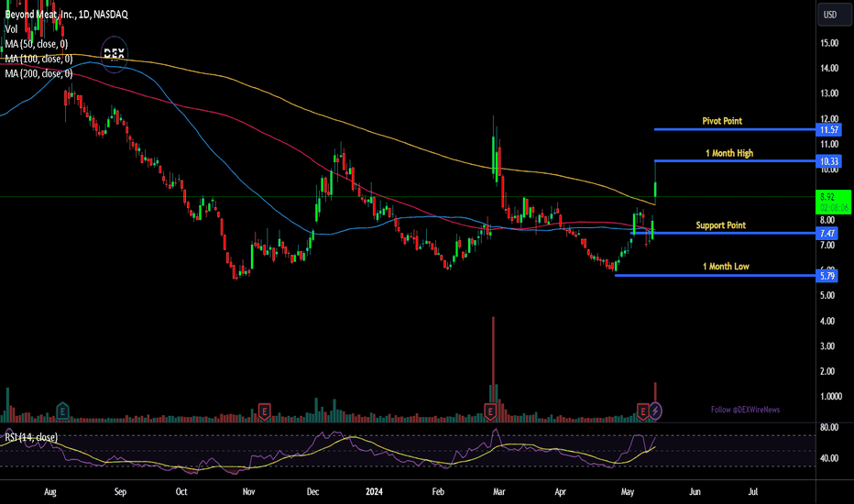854x504 pixels.
Task: Click the 7.47 support price tag
Action: pyautogui.click(x=827, y=233)
